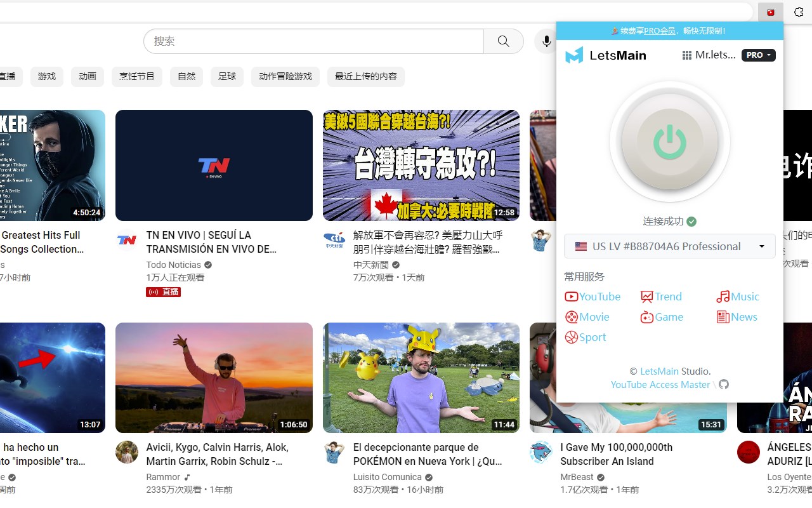Image resolution: width=812 pixels, height=508 pixels.
Task: Open the Avicii, Kygo, Calvin Harris video title
Action: [x=218, y=454]
